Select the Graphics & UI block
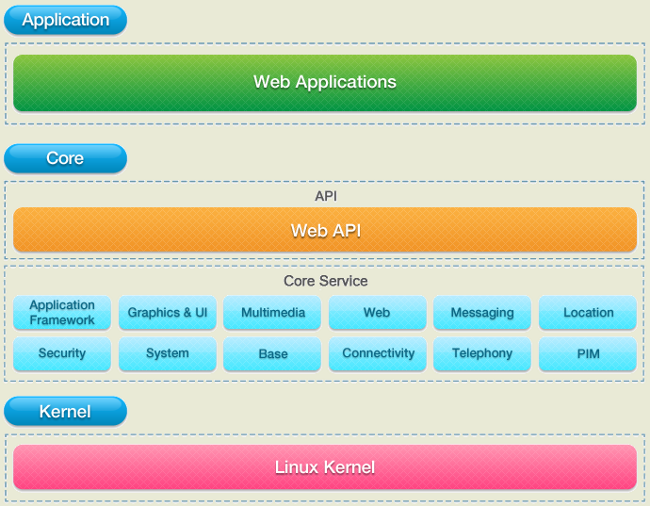The width and height of the screenshot is (650, 506). click(x=167, y=312)
